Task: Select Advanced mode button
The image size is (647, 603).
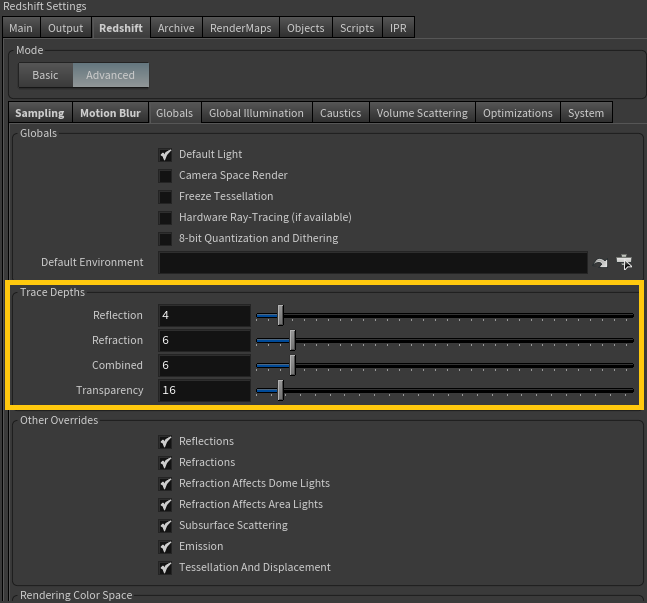Action: 110,75
